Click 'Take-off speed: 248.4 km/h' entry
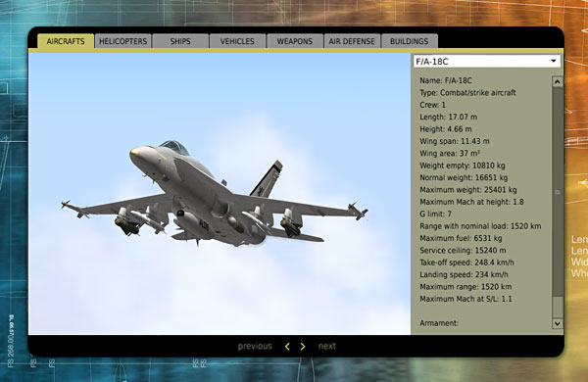The image size is (588, 382). [x=466, y=263]
